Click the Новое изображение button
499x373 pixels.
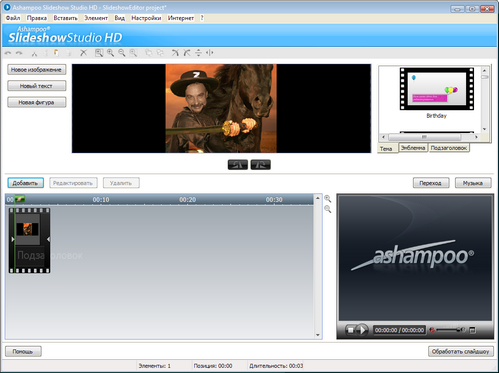pos(36,70)
